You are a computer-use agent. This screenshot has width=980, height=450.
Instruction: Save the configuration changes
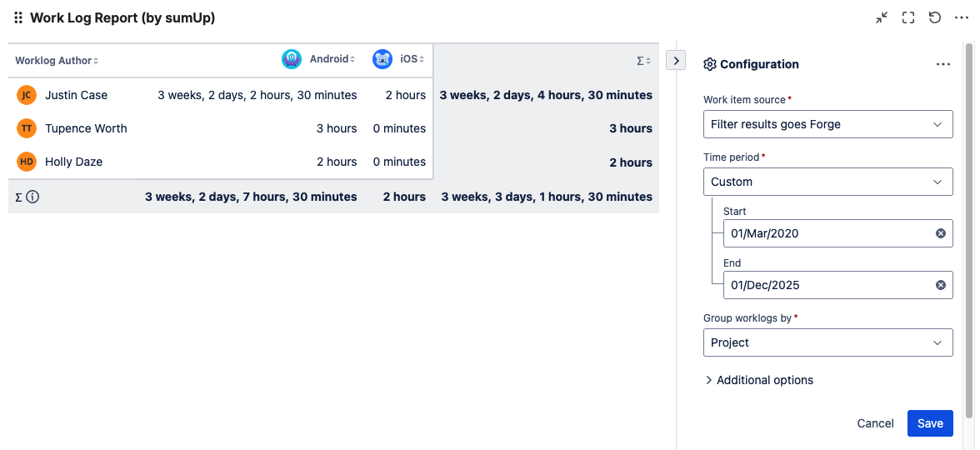[x=929, y=423]
